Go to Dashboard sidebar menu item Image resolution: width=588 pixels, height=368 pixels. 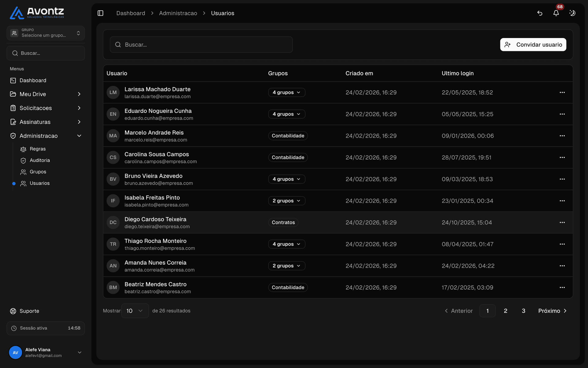(33, 80)
